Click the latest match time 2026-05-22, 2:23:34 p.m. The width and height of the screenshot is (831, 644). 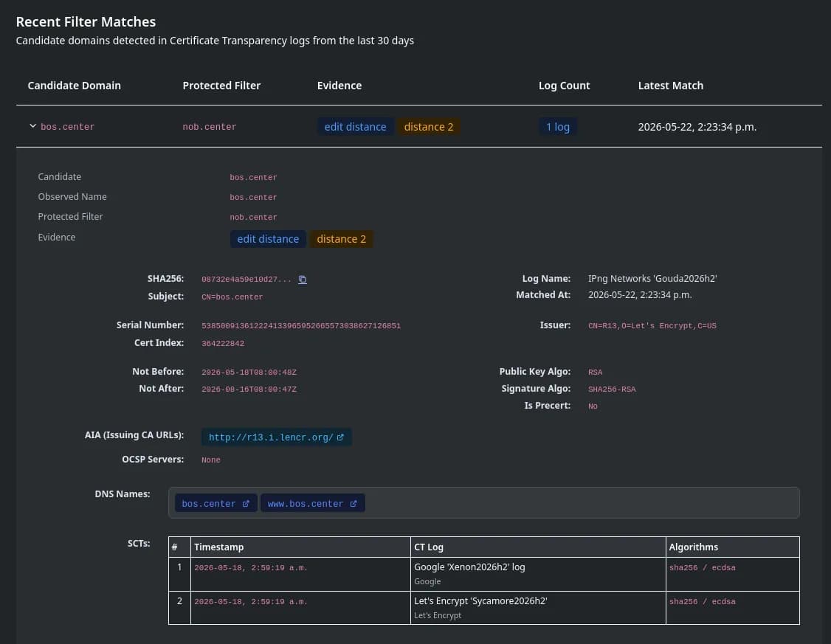tap(697, 127)
